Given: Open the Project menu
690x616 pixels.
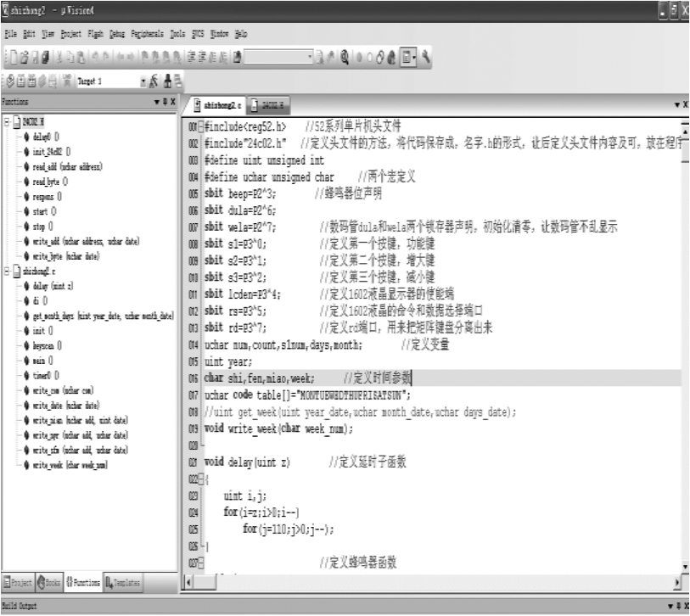Looking at the screenshot, I should (x=70, y=34).
